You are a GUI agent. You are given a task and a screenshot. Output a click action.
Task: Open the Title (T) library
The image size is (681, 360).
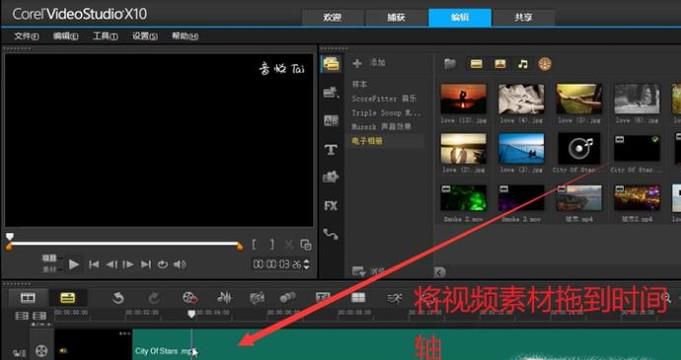click(x=331, y=150)
